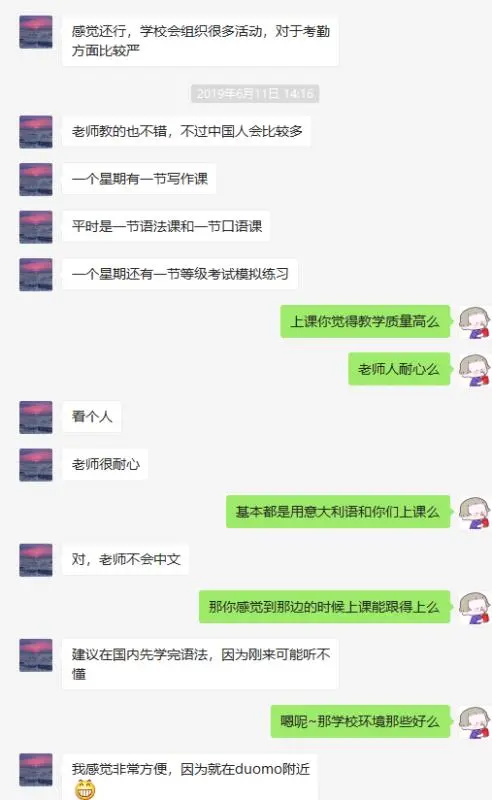
Task: Click avatar beside 老师很耐心 message
Action: 36,464
